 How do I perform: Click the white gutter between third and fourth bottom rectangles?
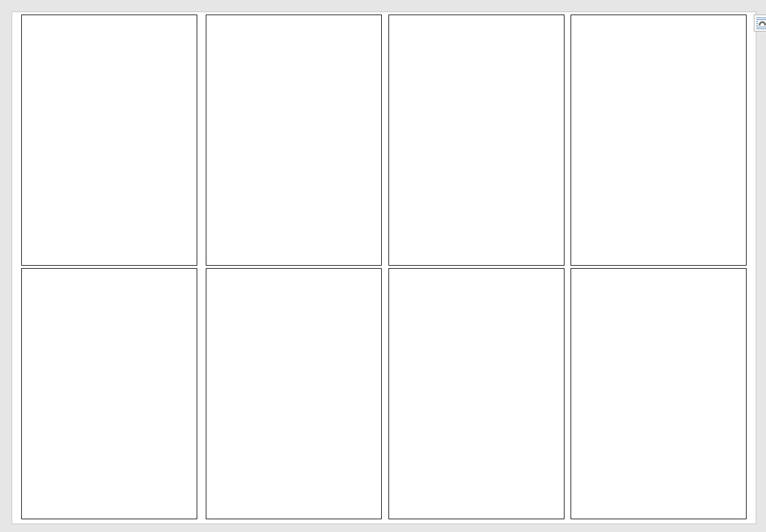coord(568,394)
